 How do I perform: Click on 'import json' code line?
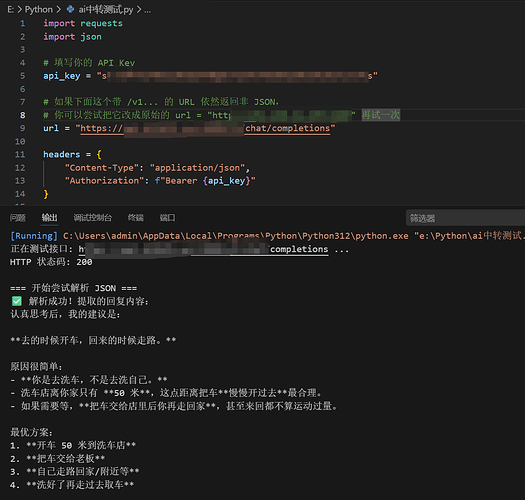(x=72, y=37)
